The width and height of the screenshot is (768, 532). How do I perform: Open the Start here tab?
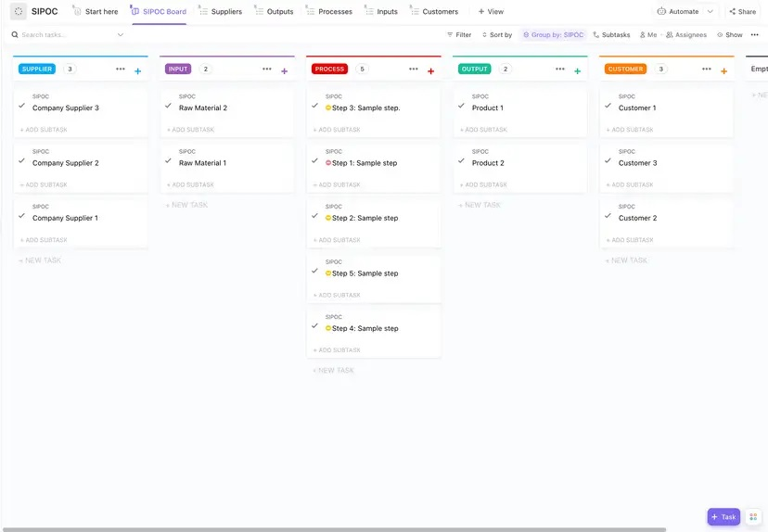click(96, 11)
